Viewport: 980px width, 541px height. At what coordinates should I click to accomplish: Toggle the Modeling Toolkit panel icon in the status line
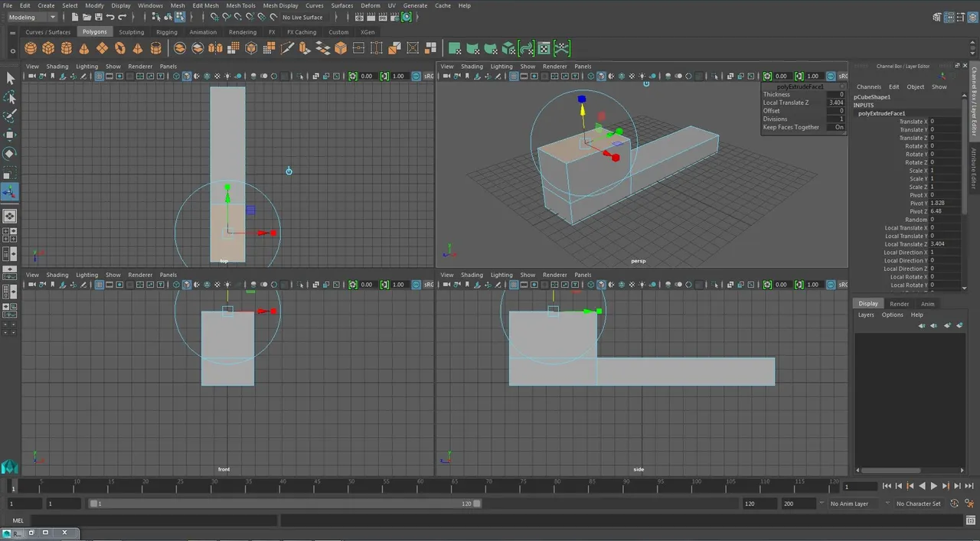(938, 17)
